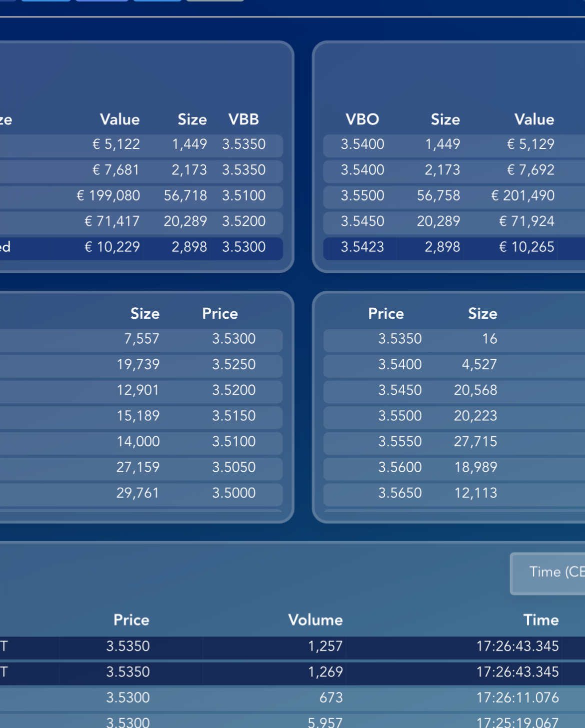Image resolution: width=585 pixels, height=728 pixels.
Task: Click VBB 3.5200 beside € 71,417
Action: (244, 221)
